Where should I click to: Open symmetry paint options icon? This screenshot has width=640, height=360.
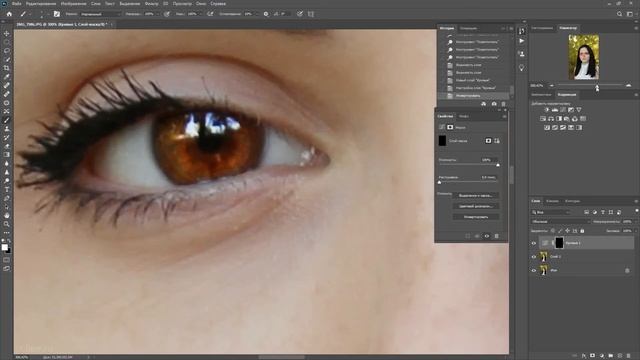[x=311, y=14]
